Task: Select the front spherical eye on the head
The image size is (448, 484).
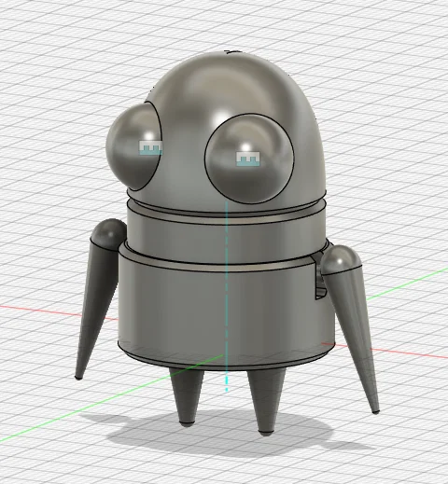Action: pyautogui.click(x=249, y=159)
